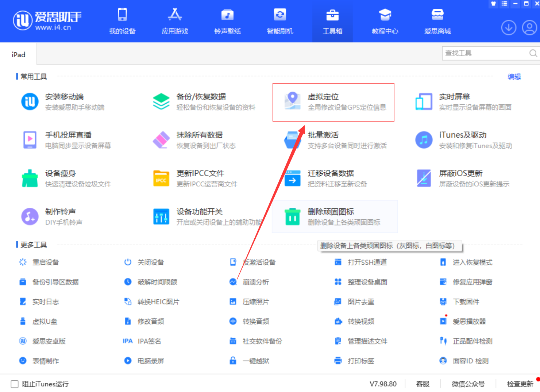The height and width of the screenshot is (392, 540).
Task: Open the 客服 customer service link
Action: click(x=423, y=384)
